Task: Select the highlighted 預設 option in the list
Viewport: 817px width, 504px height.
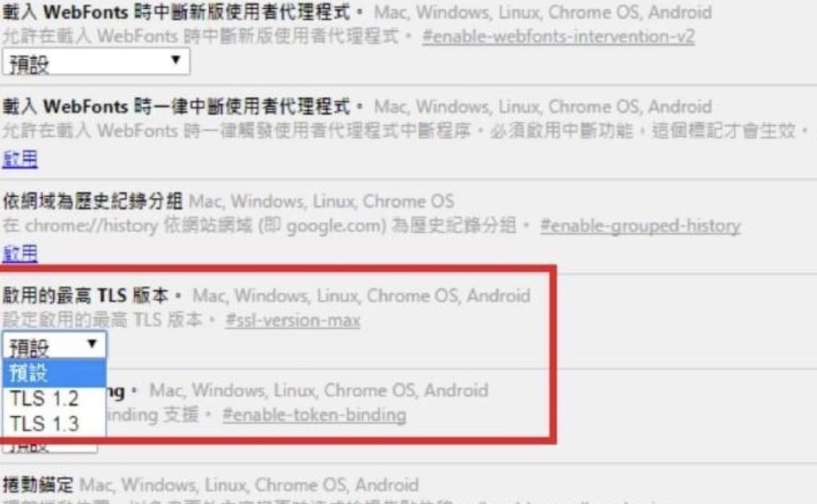Action: [54, 372]
